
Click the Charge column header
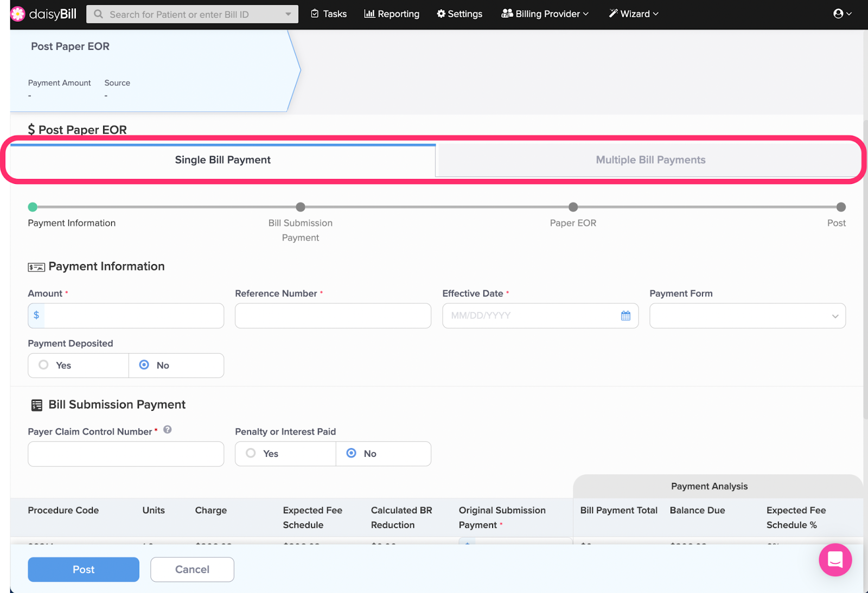pos(211,511)
